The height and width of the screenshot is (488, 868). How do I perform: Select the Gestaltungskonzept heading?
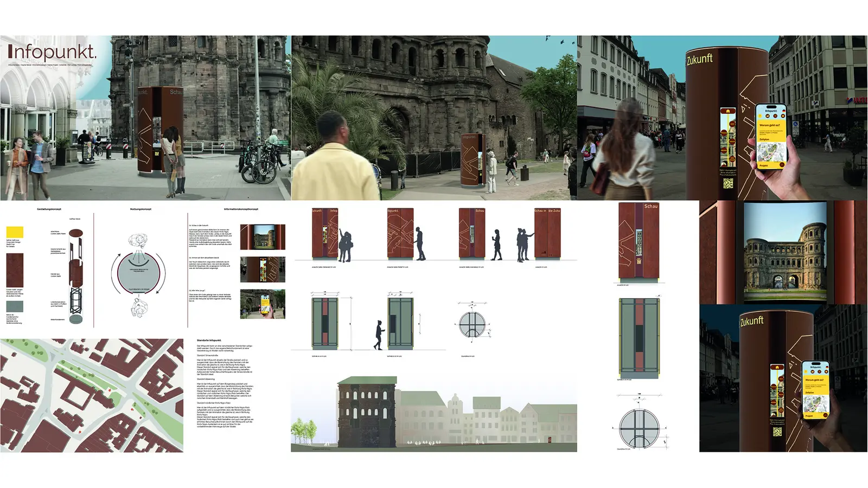[x=49, y=209]
